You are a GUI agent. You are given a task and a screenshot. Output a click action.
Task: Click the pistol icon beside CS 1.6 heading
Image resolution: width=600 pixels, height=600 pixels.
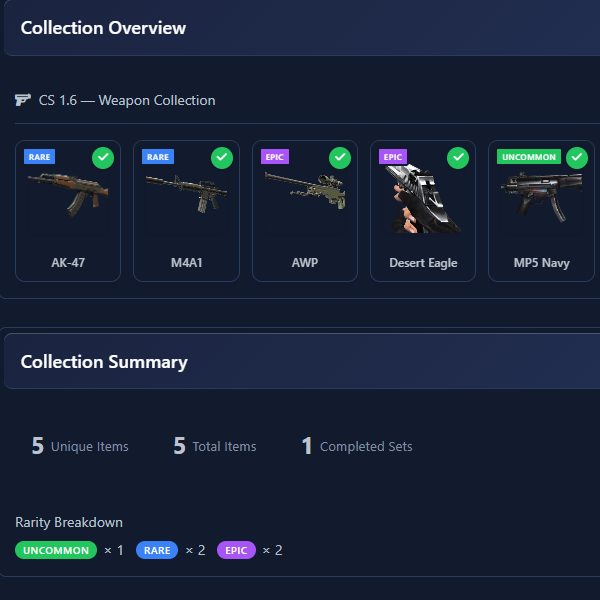23,100
